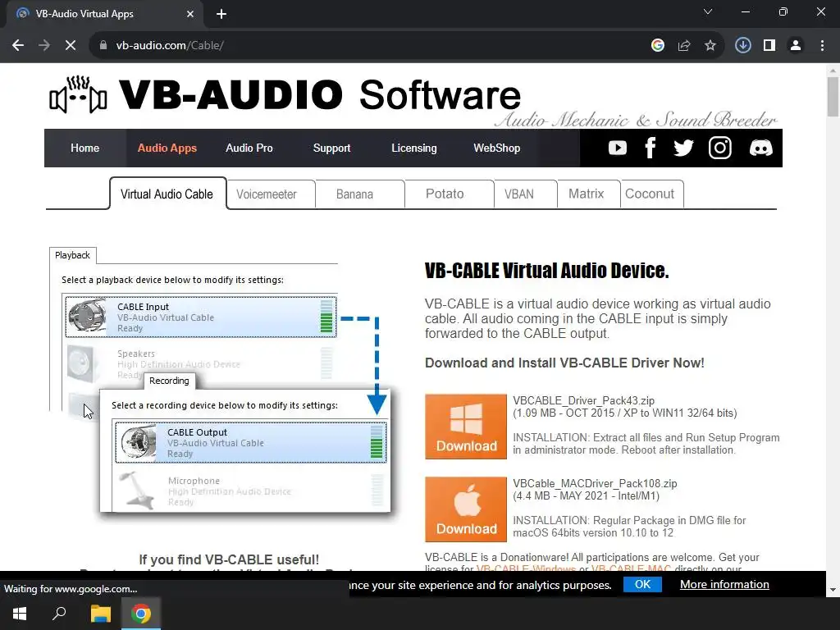Bookmark this page with star
Screen dimensions: 840x630
[x=710, y=46]
